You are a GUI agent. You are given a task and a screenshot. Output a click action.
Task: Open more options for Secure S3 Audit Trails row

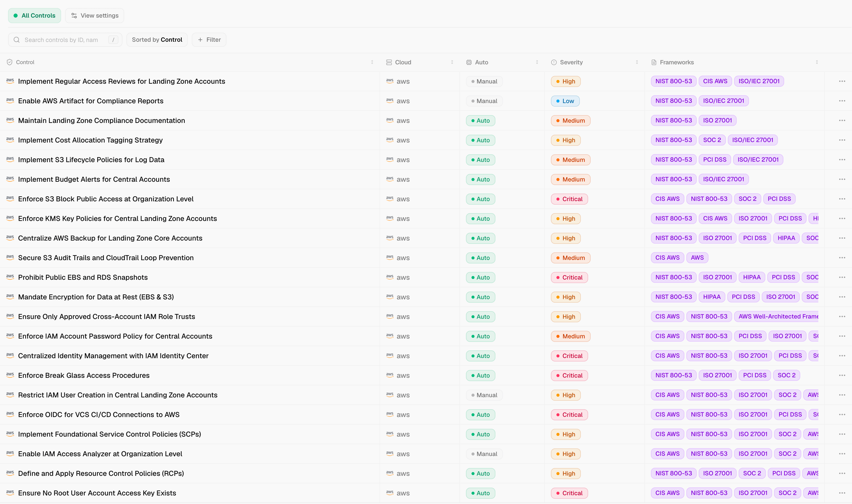[x=842, y=258]
